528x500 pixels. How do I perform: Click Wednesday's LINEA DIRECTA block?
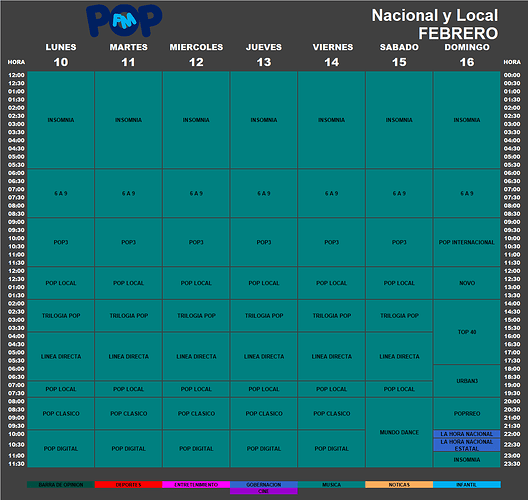[x=196, y=356]
